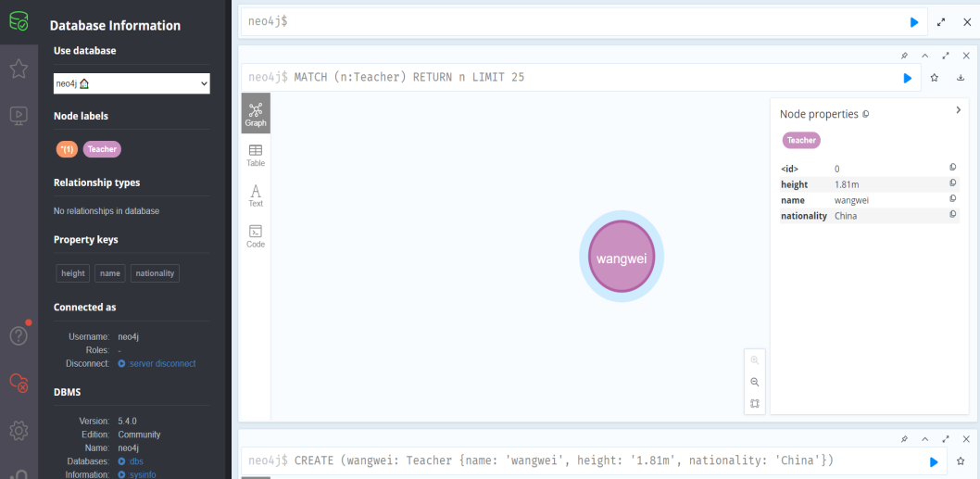Click the :server disconnect link

(x=161, y=363)
